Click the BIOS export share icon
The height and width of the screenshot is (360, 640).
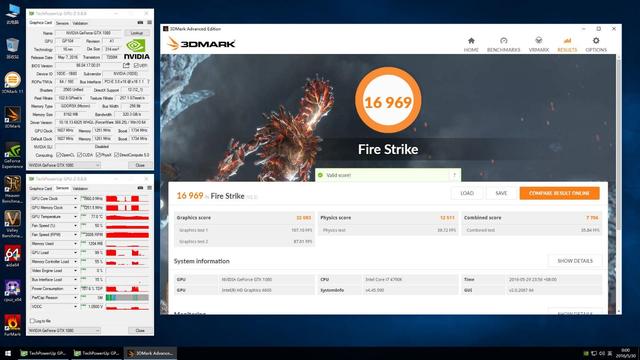pyautogui.click(x=126, y=65)
